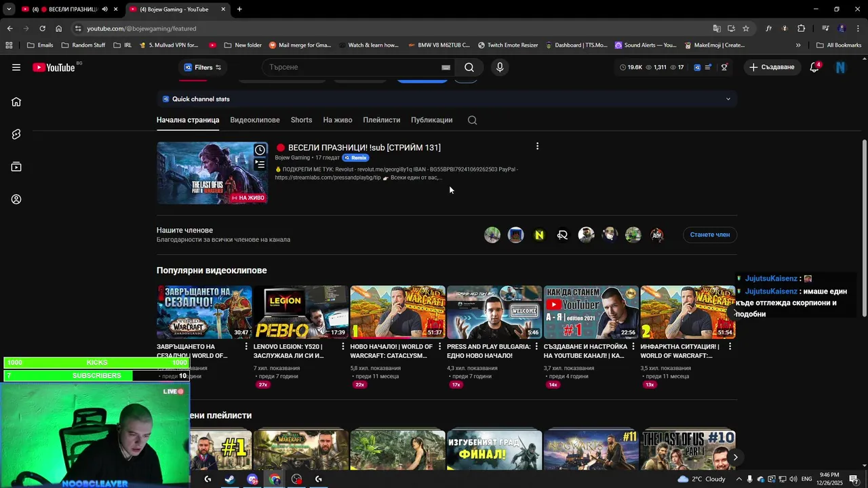Click the yellow N member avatar
The image size is (868, 488).
point(539,235)
